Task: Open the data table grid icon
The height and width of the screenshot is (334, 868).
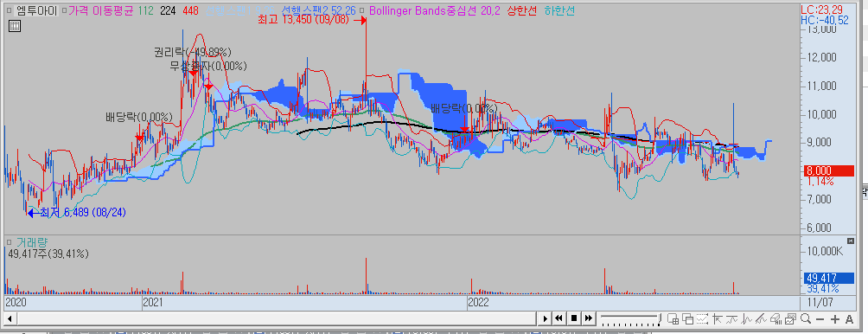Action: coord(14,25)
